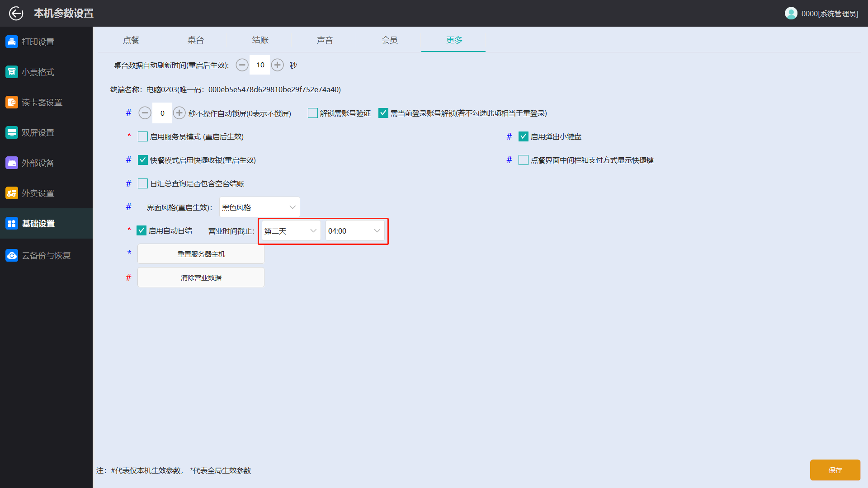
Task: Toggle 解锁需账号验证 checkbox
Action: [313, 113]
